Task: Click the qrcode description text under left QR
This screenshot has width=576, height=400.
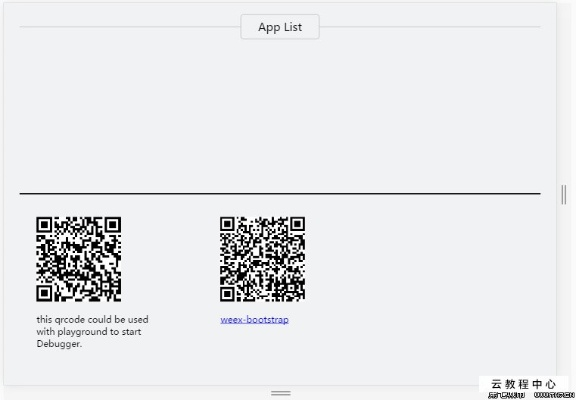Action: 93,332
